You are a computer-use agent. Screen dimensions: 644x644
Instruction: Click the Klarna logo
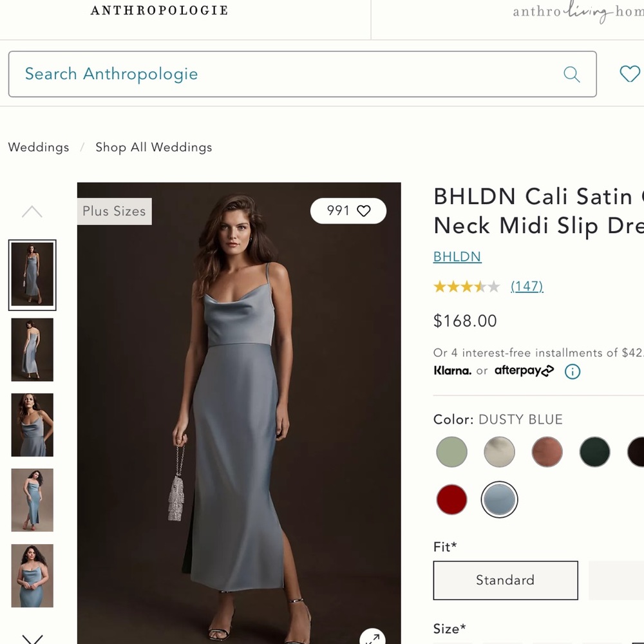[x=453, y=371]
